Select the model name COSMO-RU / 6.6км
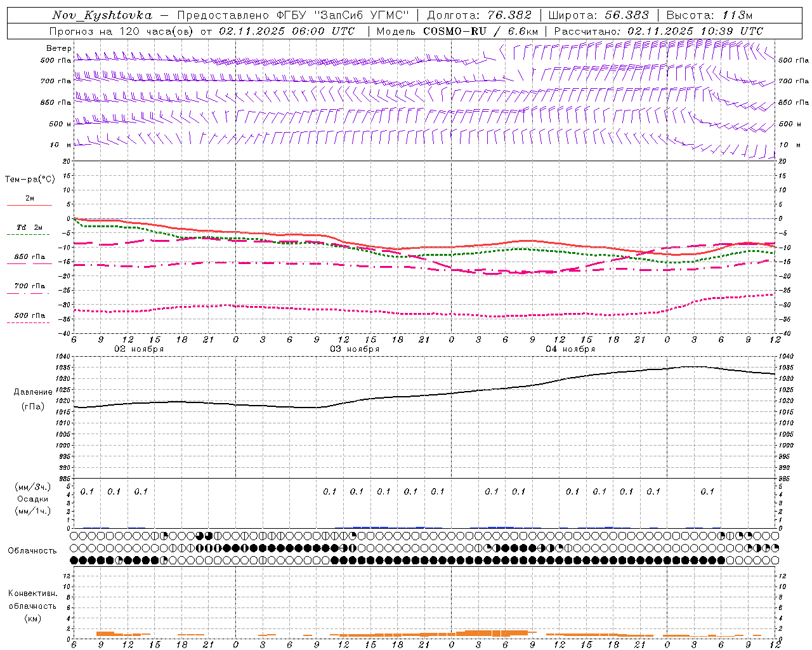Screen dimensions: 812x650 tap(481, 31)
